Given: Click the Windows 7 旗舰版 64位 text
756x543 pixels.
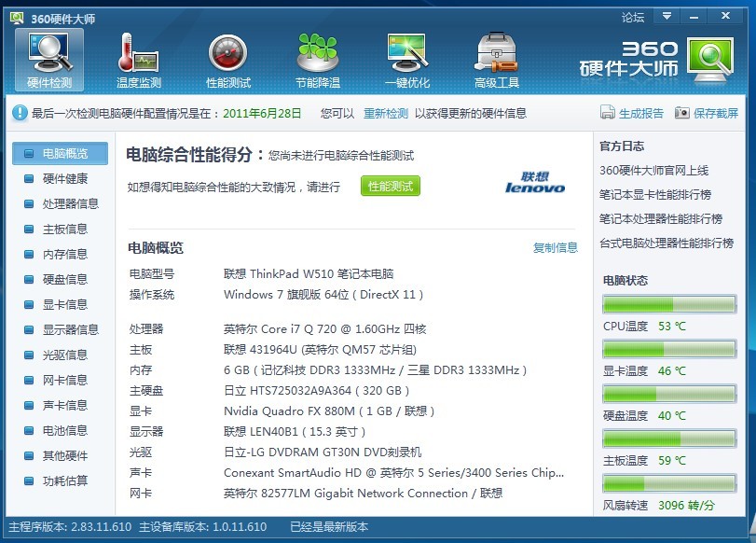Looking at the screenshot, I should [323, 295].
